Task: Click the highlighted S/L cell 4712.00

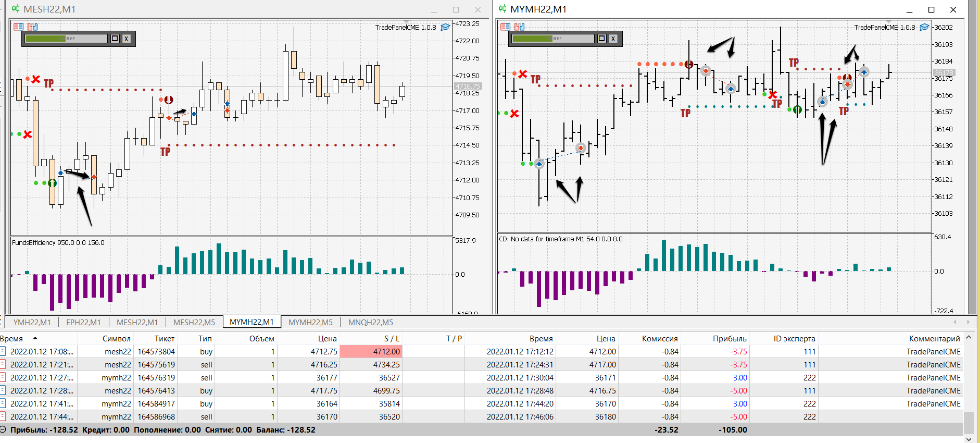Action: (x=370, y=351)
